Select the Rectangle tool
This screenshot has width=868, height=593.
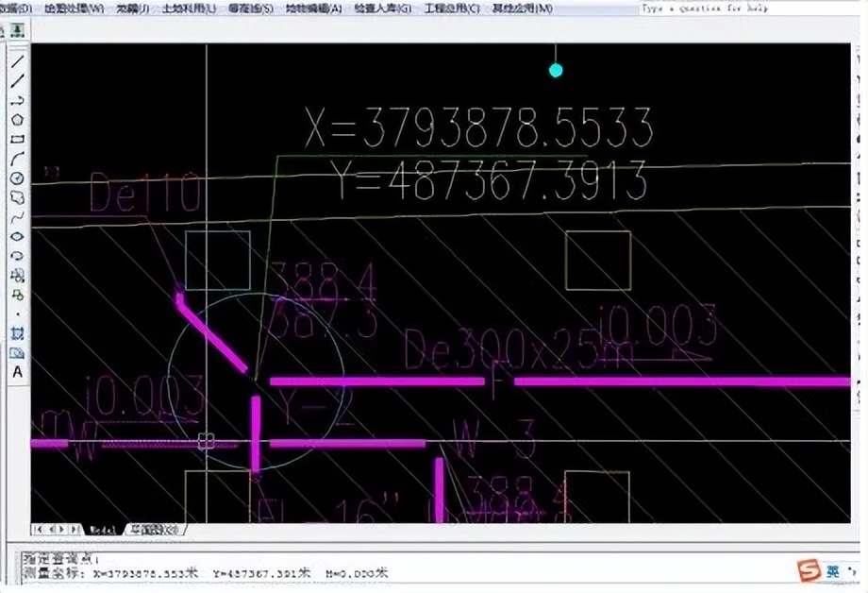[x=17, y=139]
